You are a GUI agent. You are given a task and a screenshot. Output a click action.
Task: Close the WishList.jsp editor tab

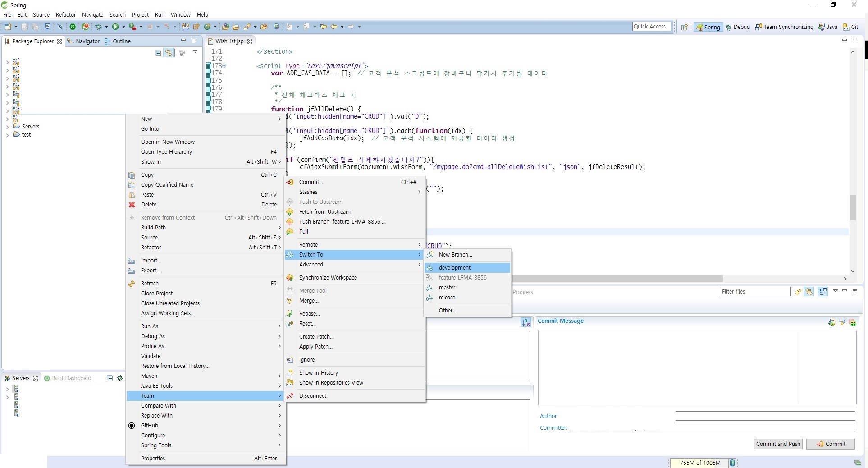[250, 41]
